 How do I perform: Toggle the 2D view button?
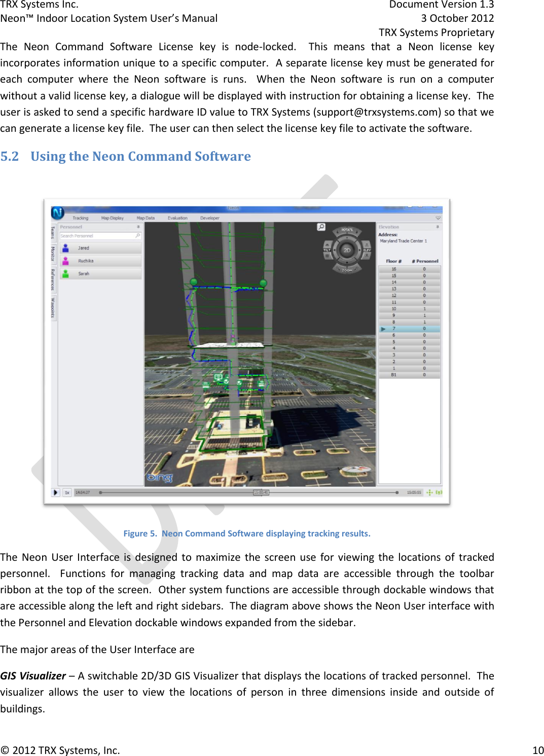[x=347, y=250]
